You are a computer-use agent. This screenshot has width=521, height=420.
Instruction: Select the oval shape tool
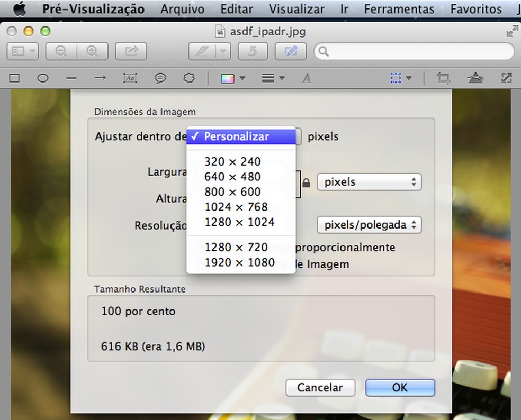42,78
